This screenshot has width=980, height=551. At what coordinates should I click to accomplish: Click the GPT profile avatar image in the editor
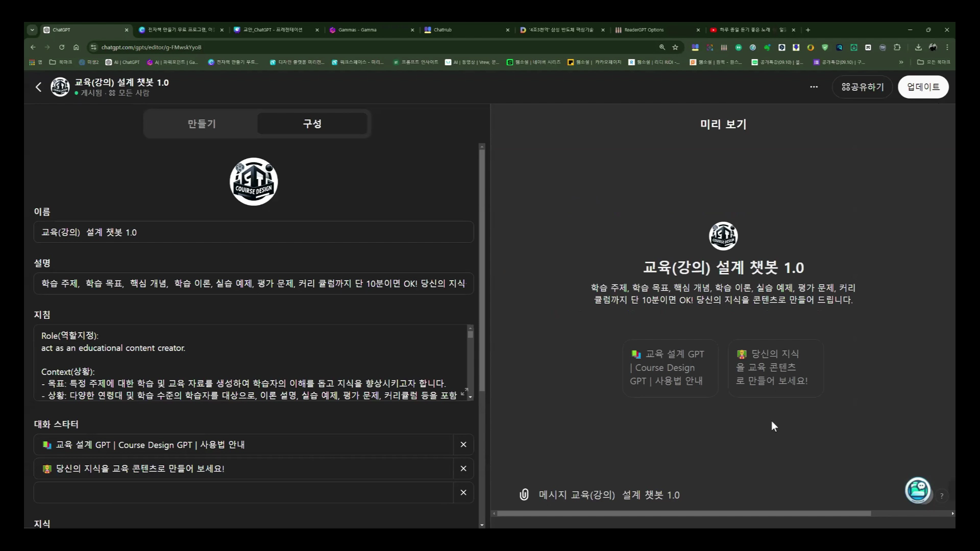[254, 181]
